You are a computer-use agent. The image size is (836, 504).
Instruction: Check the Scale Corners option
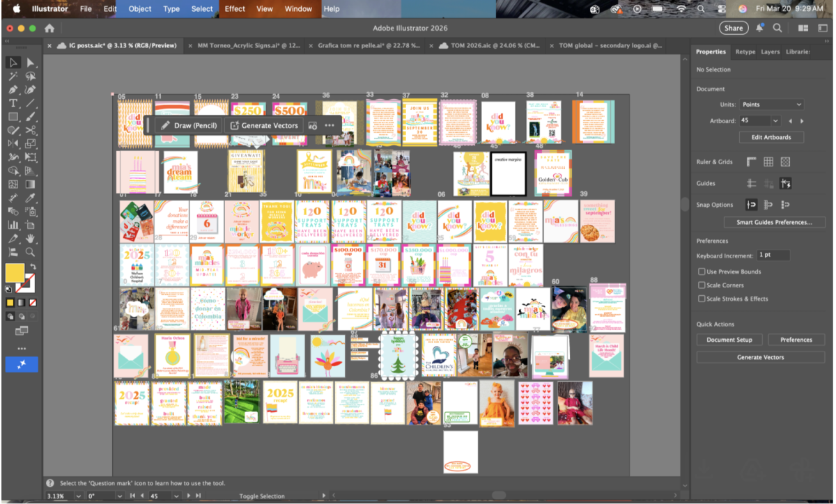[702, 285]
